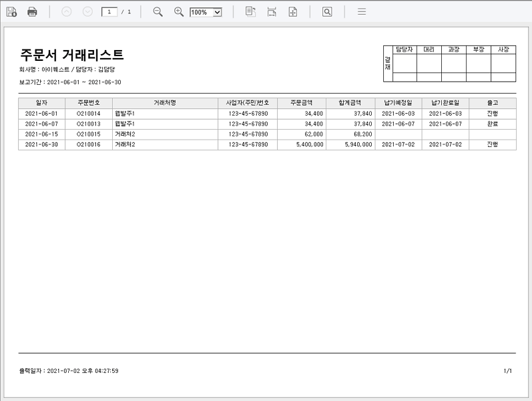Open the search in document icon
The image size is (532, 401).
[x=327, y=12]
